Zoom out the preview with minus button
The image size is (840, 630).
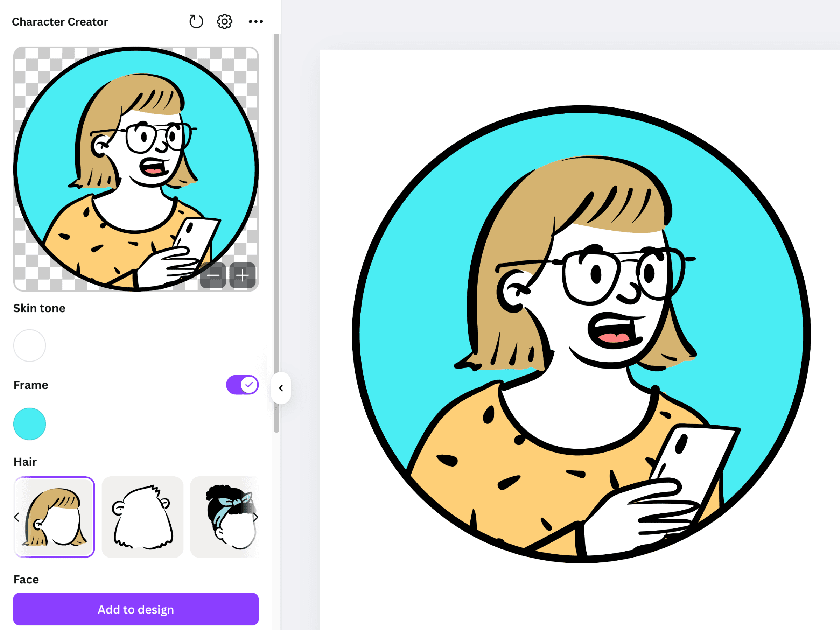pos(213,275)
